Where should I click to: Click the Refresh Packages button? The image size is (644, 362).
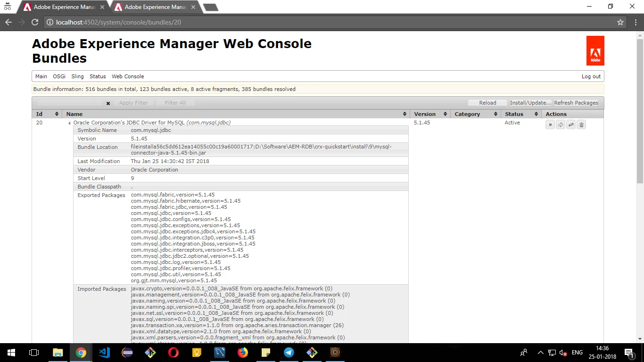pos(576,103)
